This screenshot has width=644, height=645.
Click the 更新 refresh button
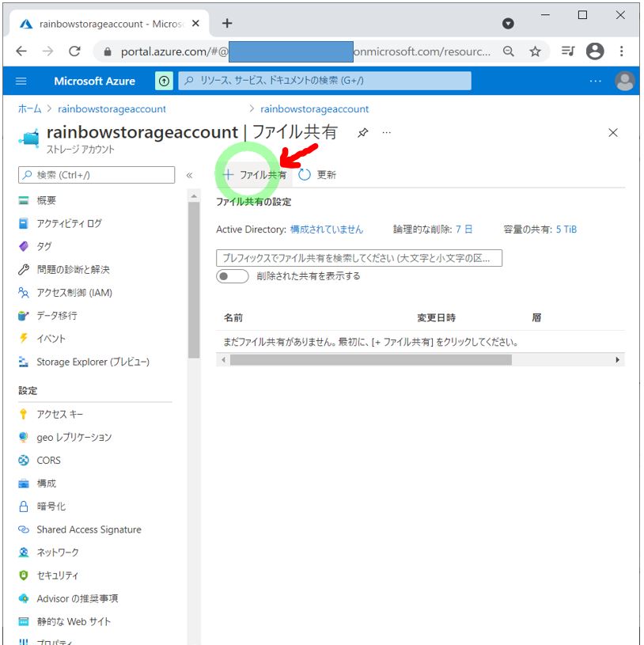click(x=317, y=175)
